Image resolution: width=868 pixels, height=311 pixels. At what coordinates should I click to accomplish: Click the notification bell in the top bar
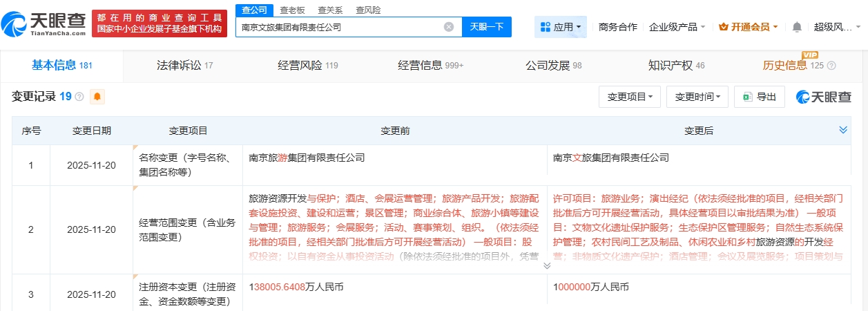click(x=797, y=27)
